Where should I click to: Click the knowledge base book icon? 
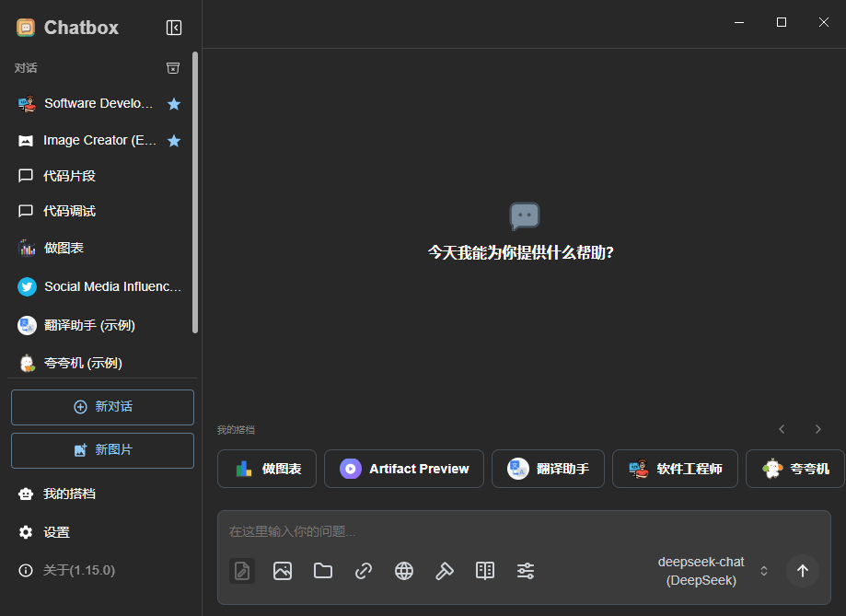click(x=485, y=571)
